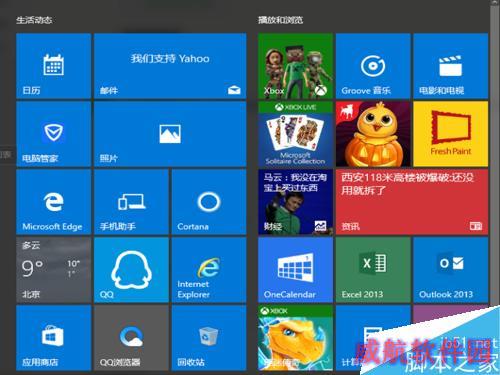Open the 日历 calendar tile

tap(53, 66)
